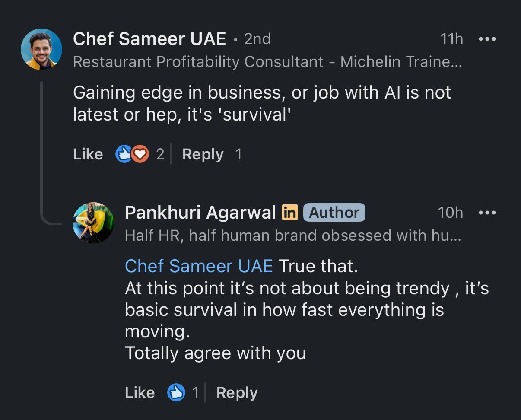Image resolution: width=521 pixels, height=420 pixels.
Task: Open Pankhuri Agarwal's profile picture
Action: 93,223
